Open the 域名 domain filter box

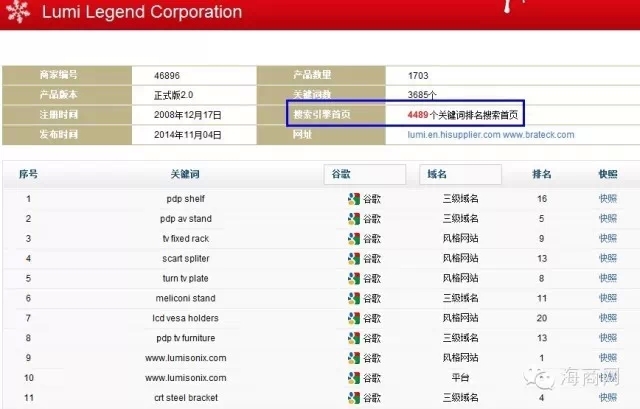point(460,174)
